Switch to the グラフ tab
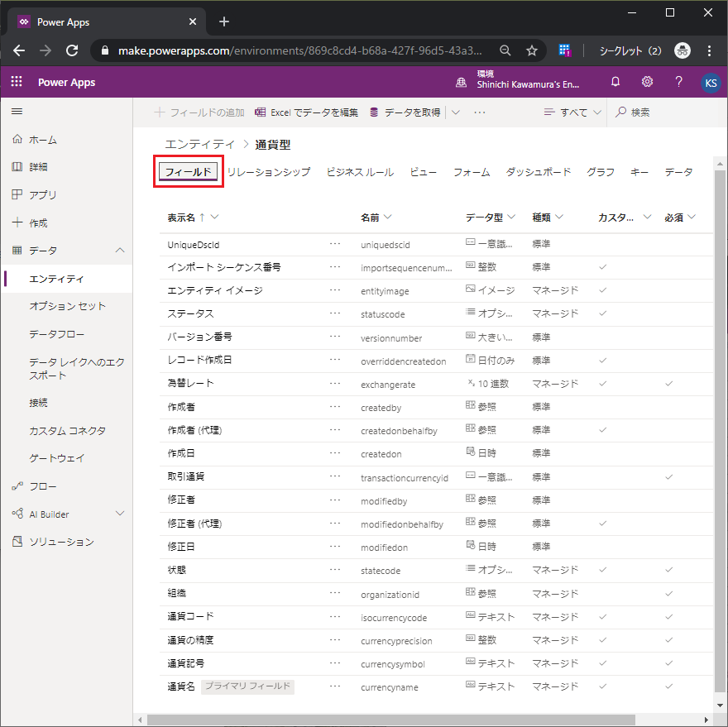Image resolution: width=728 pixels, height=727 pixels. (x=601, y=172)
